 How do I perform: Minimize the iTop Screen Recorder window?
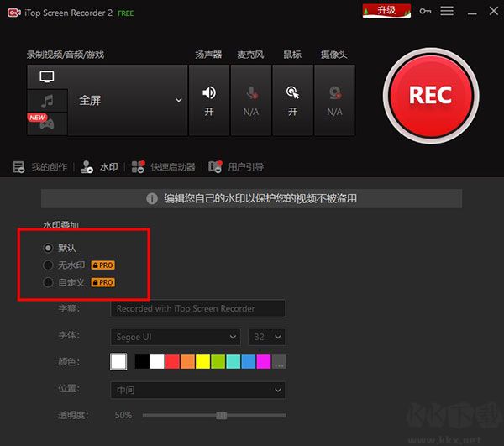pos(472,13)
